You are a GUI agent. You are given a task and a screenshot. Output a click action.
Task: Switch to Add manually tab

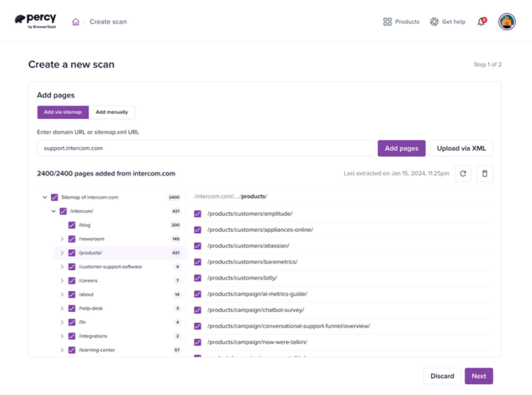(112, 112)
